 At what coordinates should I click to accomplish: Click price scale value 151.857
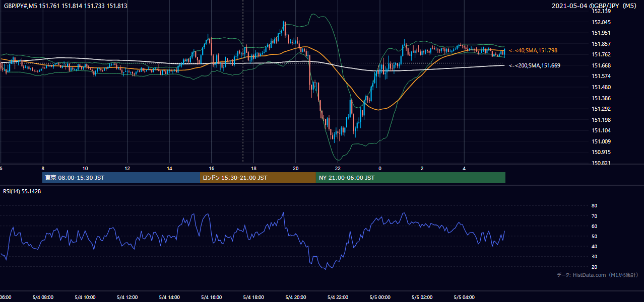point(601,44)
